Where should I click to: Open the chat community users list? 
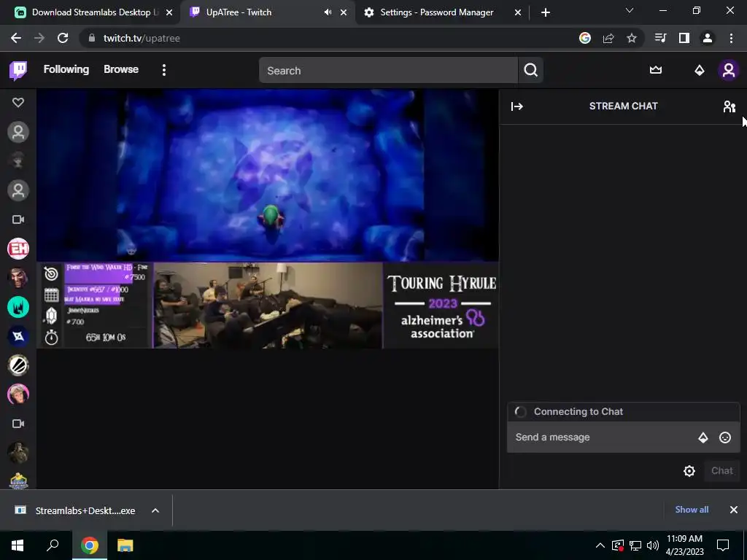729,106
